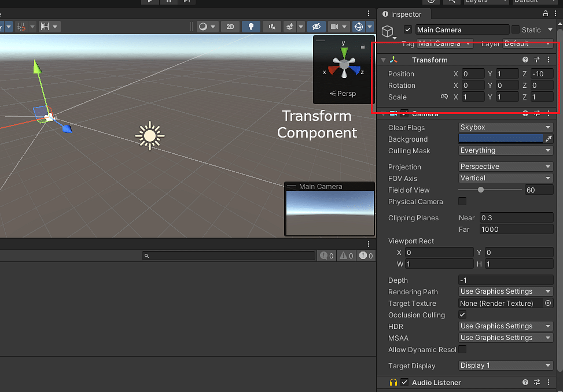563x392 pixels.
Task: Click the Console search field
Action: click(x=229, y=256)
